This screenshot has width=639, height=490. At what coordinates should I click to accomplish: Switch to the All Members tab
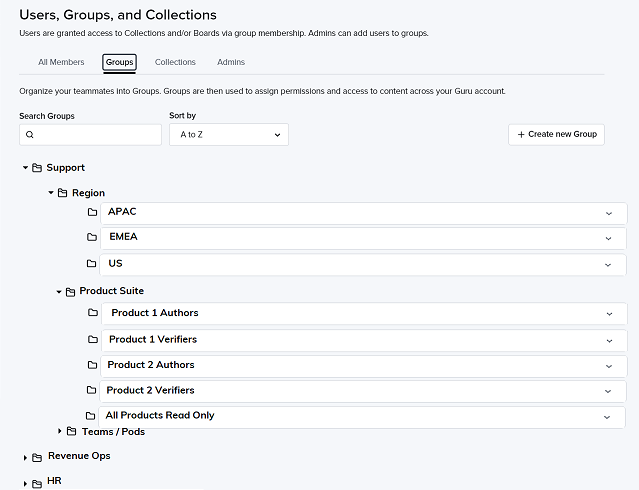pos(61,62)
